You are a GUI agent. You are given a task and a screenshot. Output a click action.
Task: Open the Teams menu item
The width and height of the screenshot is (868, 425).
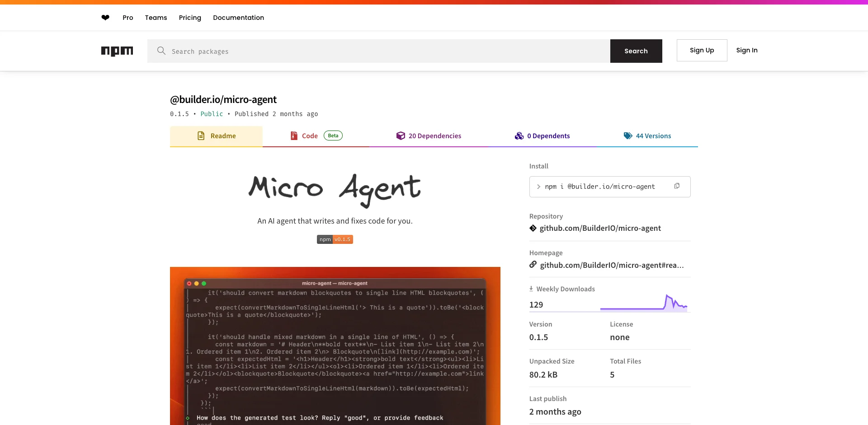pyautogui.click(x=156, y=18)
